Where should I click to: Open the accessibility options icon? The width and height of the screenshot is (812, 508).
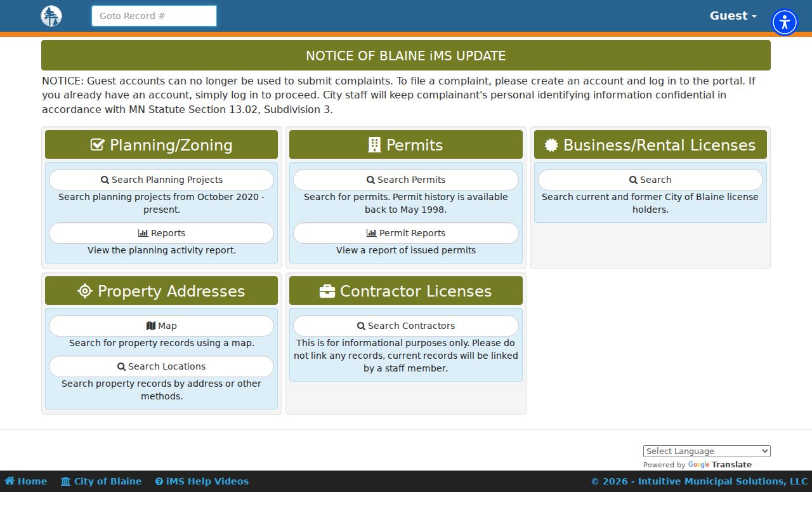[785, 22]
